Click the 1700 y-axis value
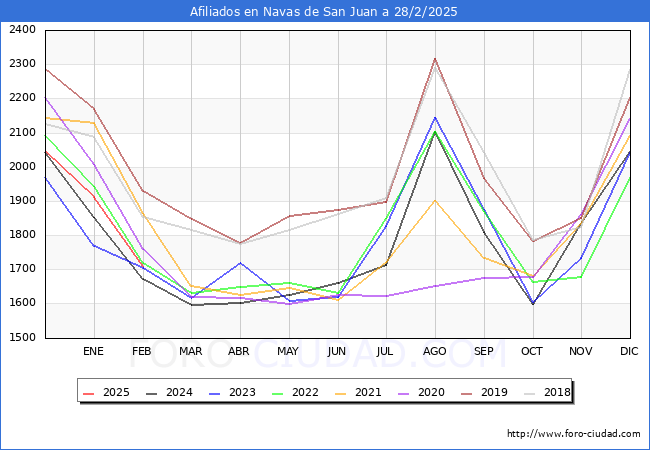 22,269
